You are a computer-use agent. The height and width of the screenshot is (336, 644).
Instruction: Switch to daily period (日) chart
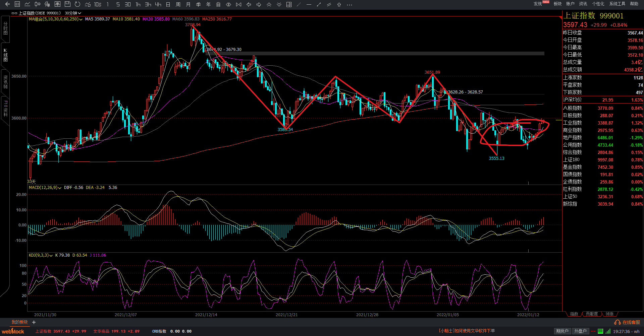click(x=168, y=5)
